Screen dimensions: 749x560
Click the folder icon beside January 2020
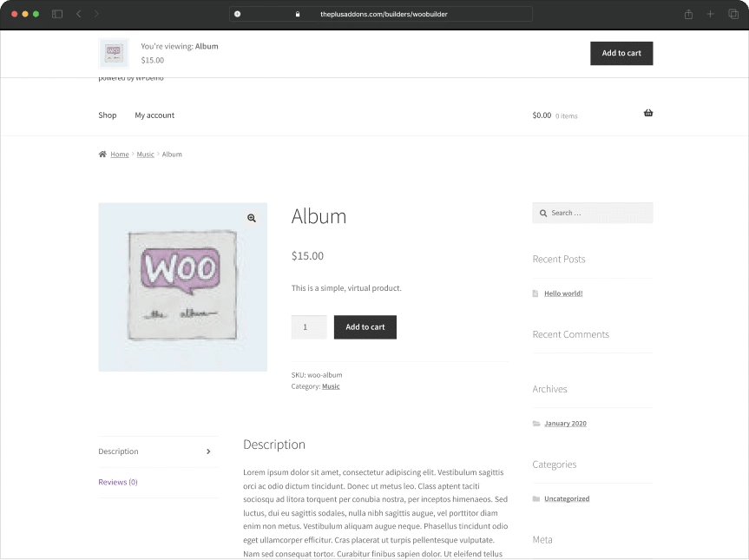coord(535,423)
